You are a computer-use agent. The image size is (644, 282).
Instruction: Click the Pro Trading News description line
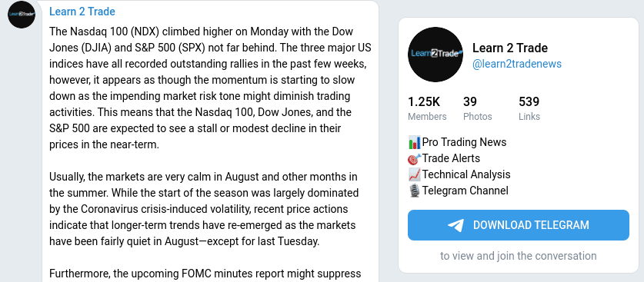tap(458, 142)
